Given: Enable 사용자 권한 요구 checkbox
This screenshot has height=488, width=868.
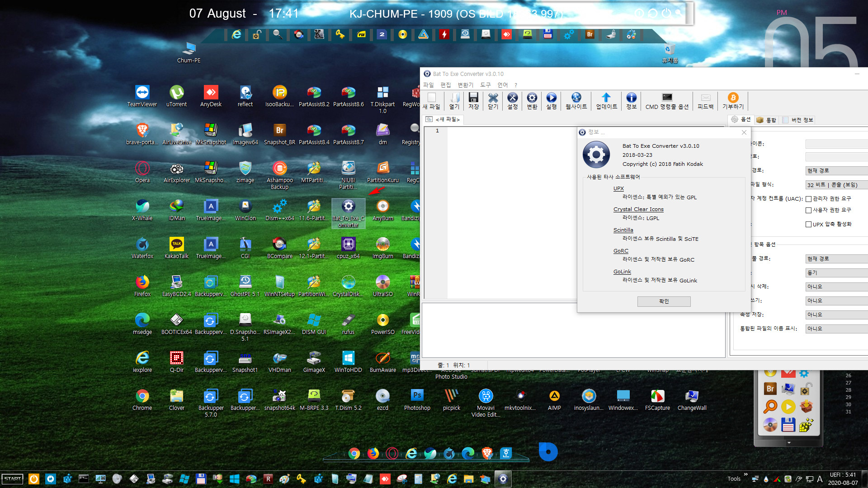Looking at the screenshot, I should [x=808, y=210].
